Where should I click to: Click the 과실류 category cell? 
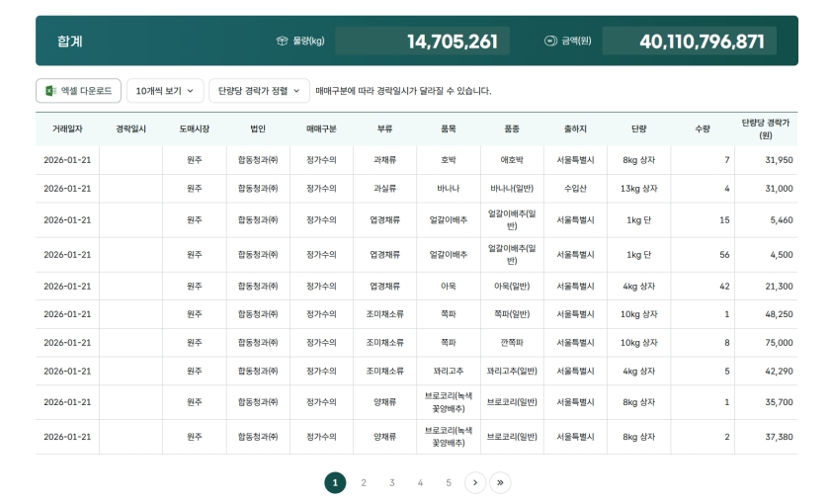tap(384, 189)
